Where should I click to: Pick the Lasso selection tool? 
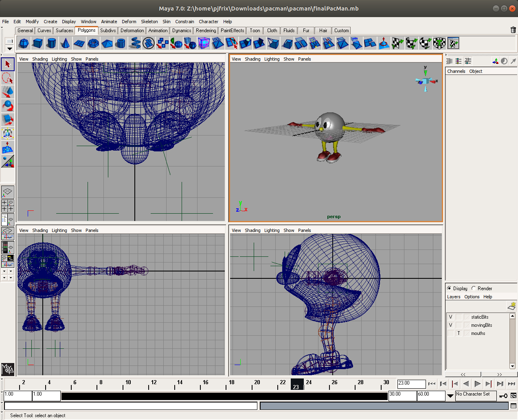(x=8, y=78)
